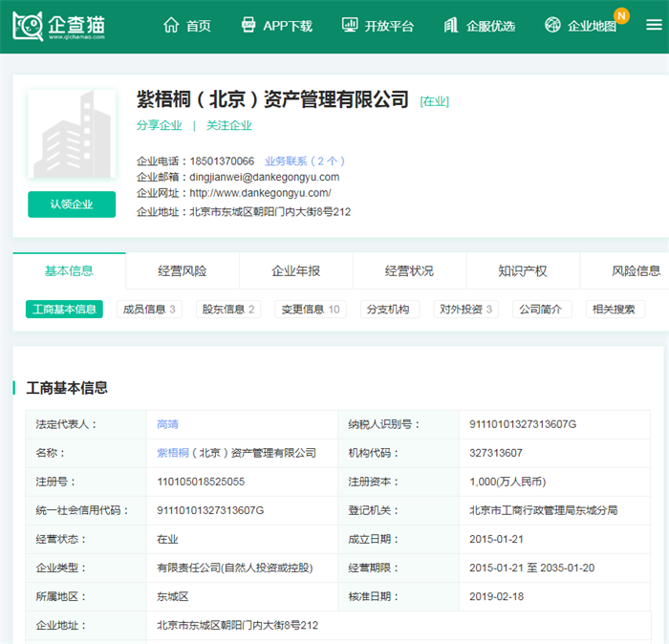
Task: Select 对外投资 3 sub-tab
Action: click(x=466, y=310)
